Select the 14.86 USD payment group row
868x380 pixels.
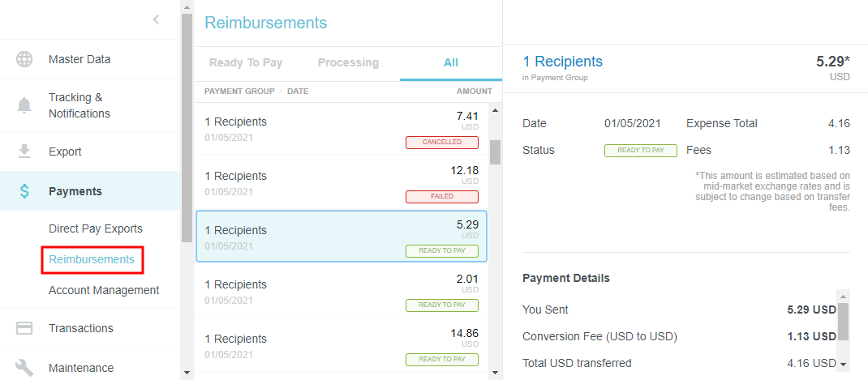[341, 346]
